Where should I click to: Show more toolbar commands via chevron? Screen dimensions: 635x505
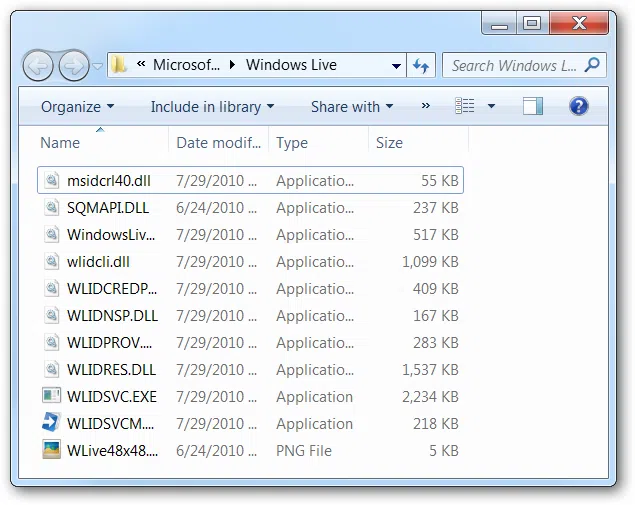click(426, 106)
